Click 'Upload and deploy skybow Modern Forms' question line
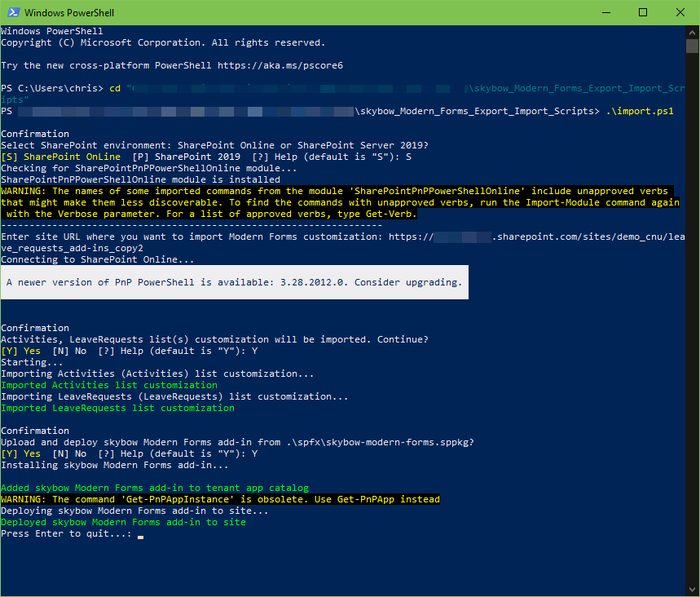The image size is (700, 597). tap(237, 442)
